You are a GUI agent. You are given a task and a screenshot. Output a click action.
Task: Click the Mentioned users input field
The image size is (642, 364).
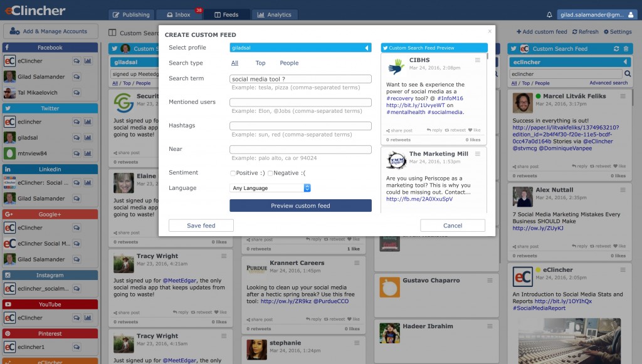click(300, 102)
